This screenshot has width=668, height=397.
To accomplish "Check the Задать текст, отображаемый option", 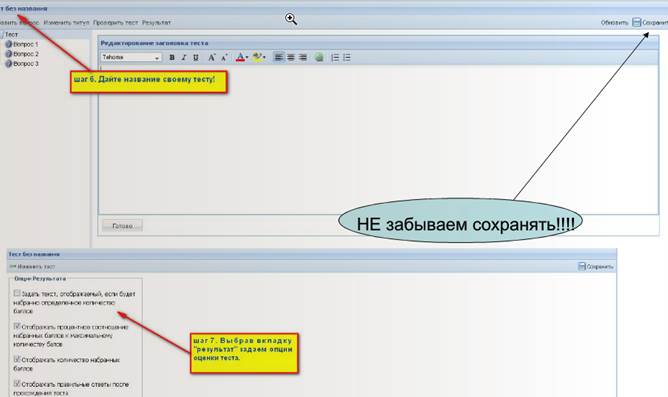I will tap(17, 293).
